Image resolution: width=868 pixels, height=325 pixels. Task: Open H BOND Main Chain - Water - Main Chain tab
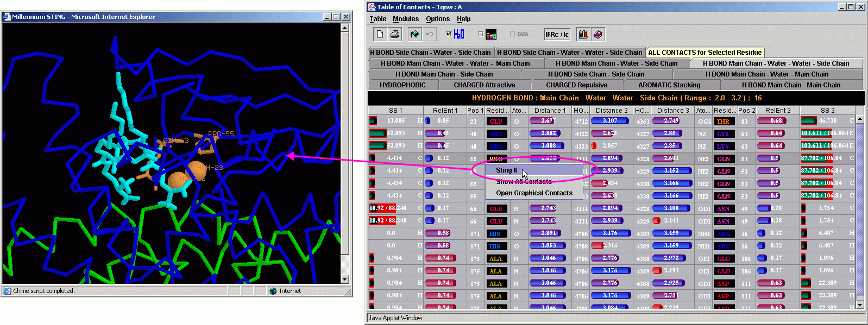tap(767, 74)
